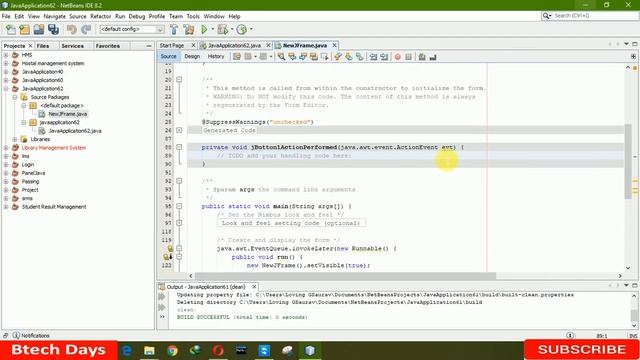This screenshot has height=360, width=640.
Task: Click the editor vertical scrollbar thumb
Action: [628, 161]
